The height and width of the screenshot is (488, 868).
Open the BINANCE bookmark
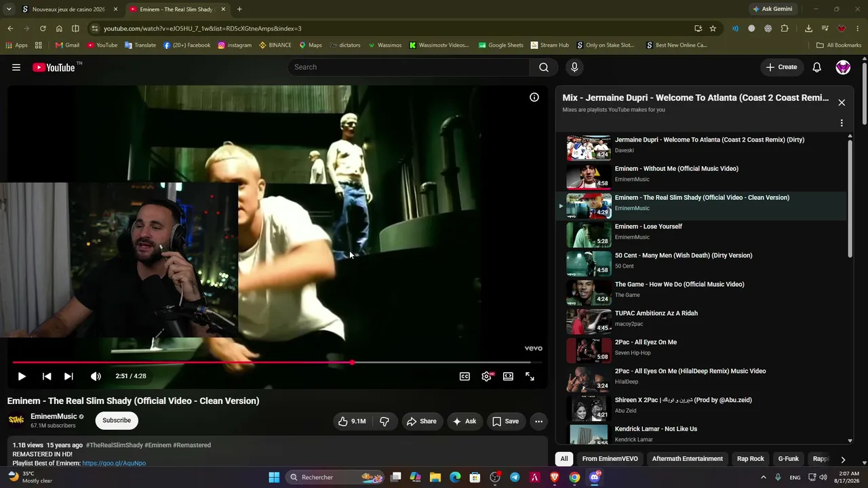(x=275, y=45)
